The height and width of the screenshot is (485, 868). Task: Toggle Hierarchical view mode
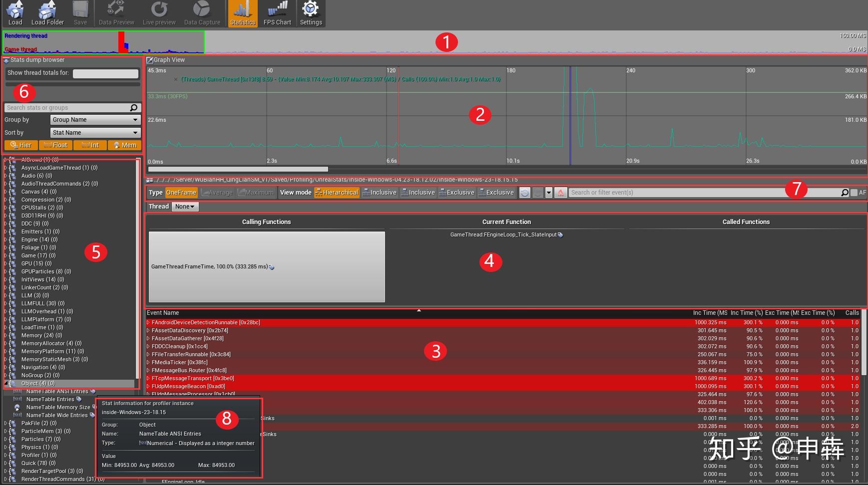[337, 192]
